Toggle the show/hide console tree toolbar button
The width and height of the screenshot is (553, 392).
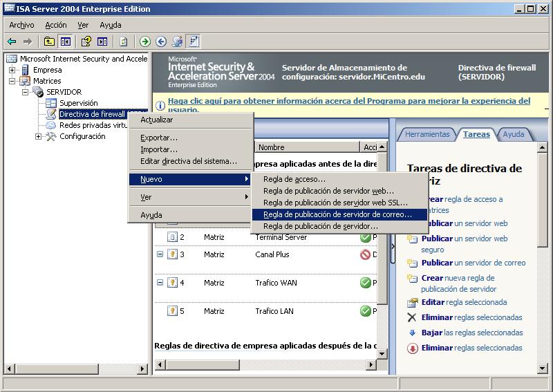[x=65, y=41]
